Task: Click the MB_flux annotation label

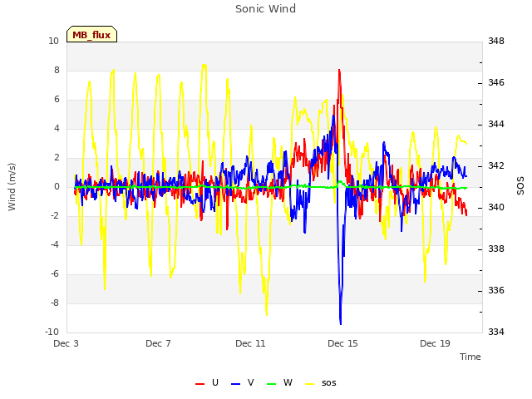Action: click(91, 34)
